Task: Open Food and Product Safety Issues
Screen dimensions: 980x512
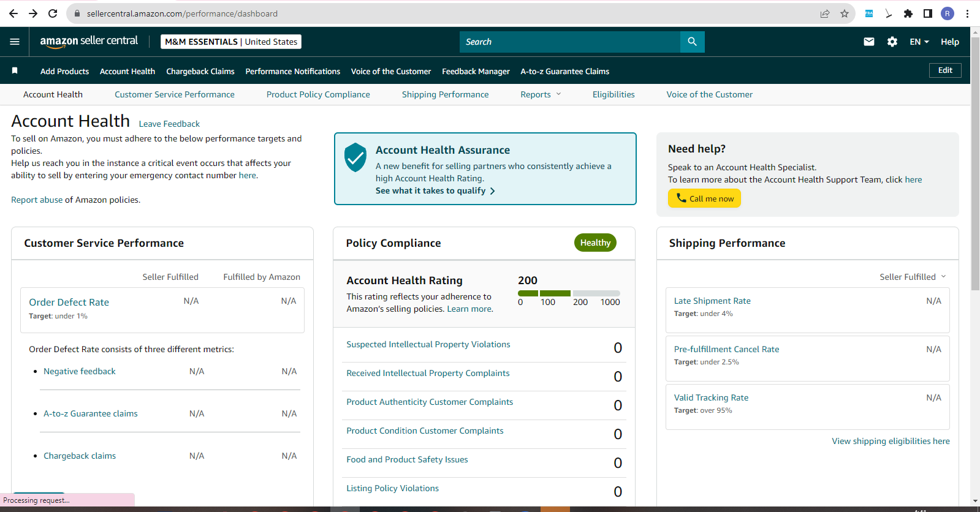Action: pos(407,459)
